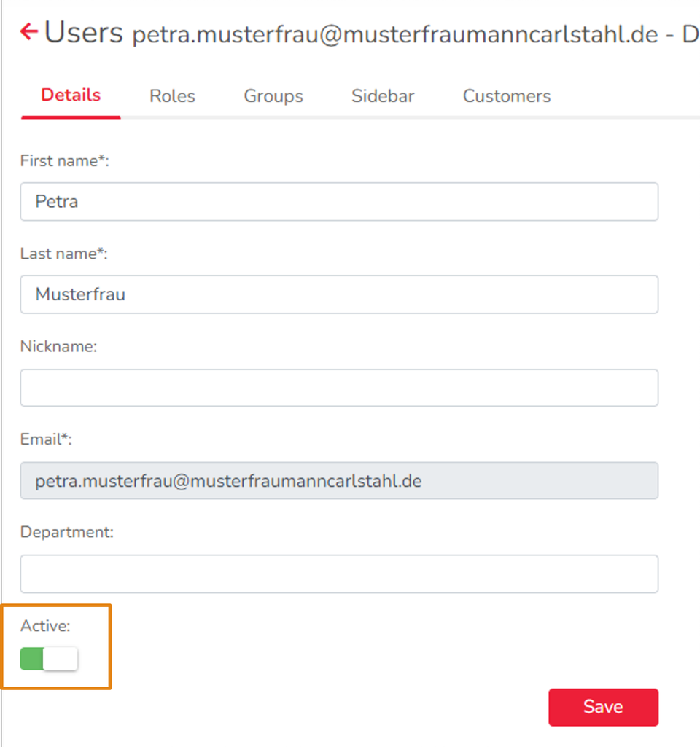This screenshot has width=700, height=747.
Task: Click the "Active:" label text
Action: pos(45,626)
